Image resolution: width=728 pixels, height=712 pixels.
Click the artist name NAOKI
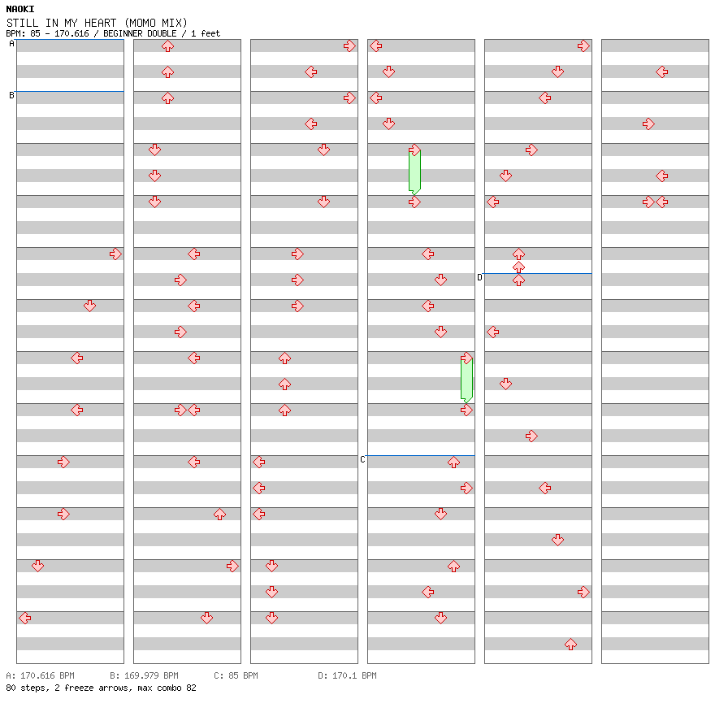[20, 9]
